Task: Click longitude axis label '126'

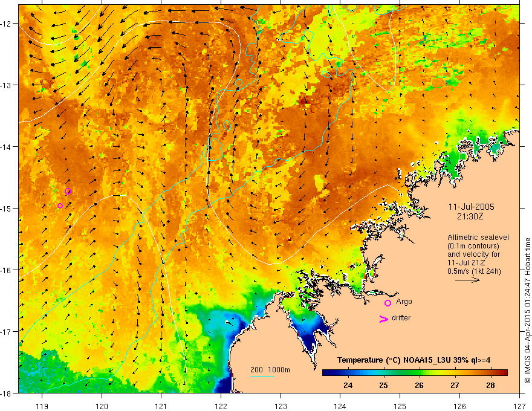Action: (459, 406)
